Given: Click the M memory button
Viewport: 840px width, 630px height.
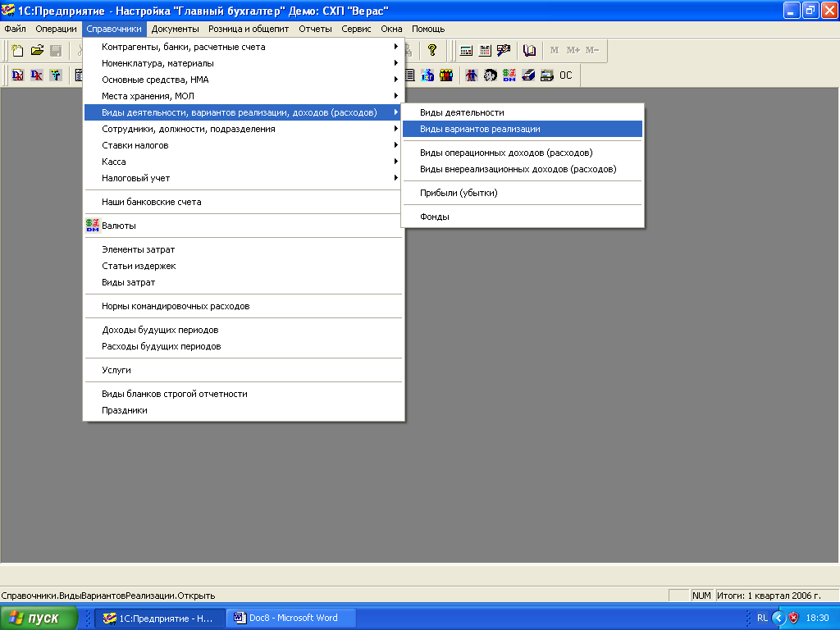Looking at the screenshot, I should pos(555,50).
